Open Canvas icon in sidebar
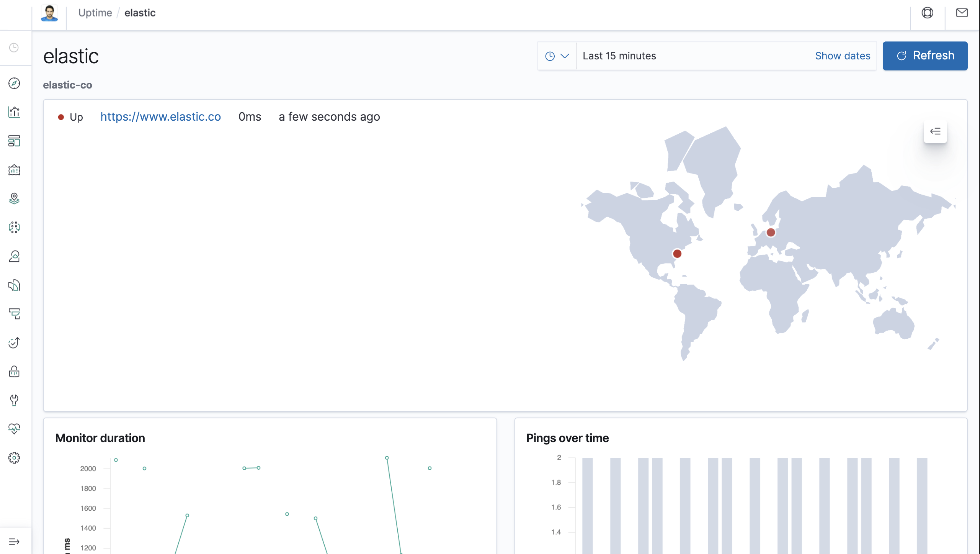Screen dimensions: 980x554 (14, 170)
